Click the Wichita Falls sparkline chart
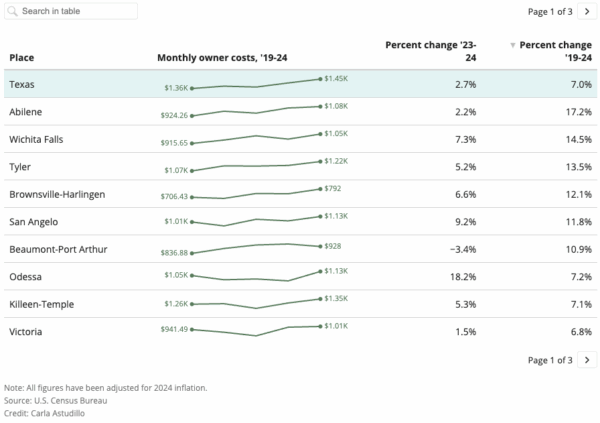 255,139
